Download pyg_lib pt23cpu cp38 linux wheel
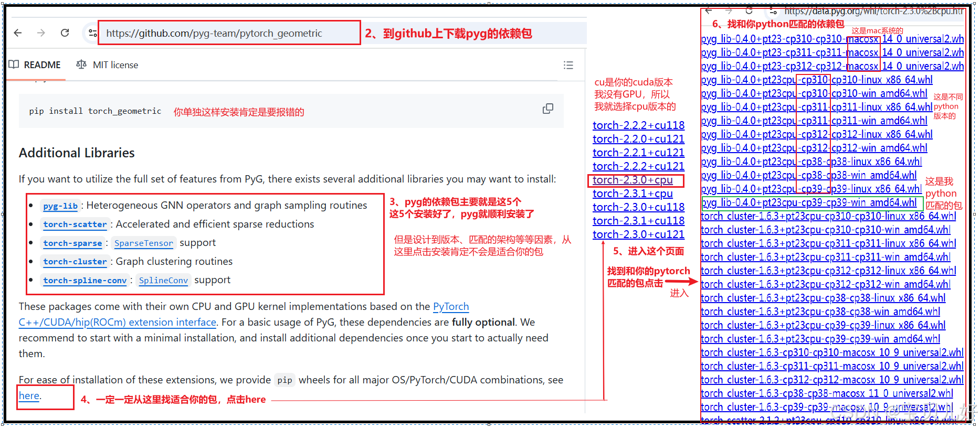Image resolution: width=980 pixels, height=429 pixels. click(812, 162)
